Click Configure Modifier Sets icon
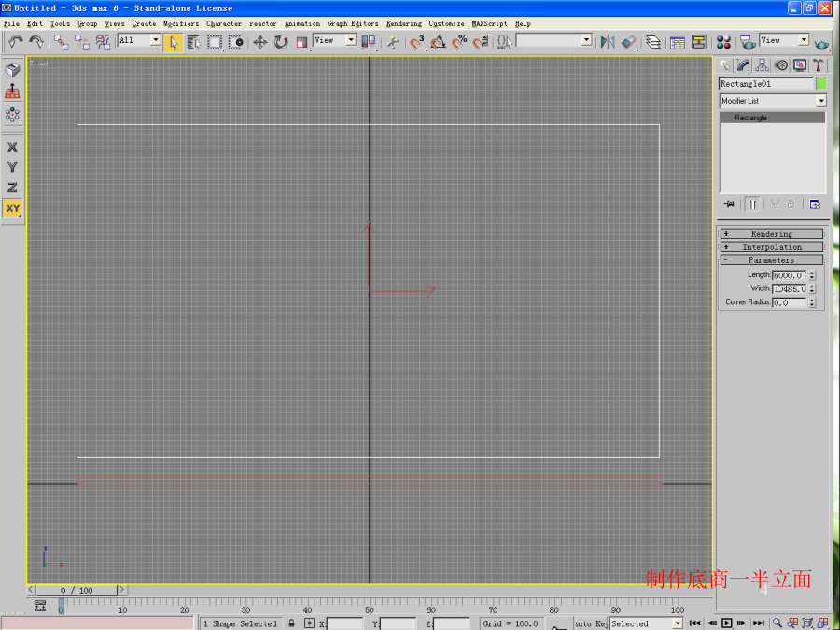The width and height of the screenshot is (840, 630). 815,204
